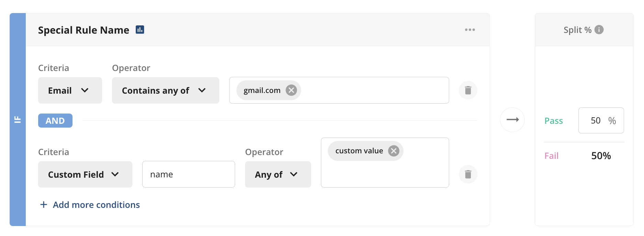The width and height of the screenshot is (644, 236).
Task: Open the Contains any of operator dropdown
Action: (166, 91)
